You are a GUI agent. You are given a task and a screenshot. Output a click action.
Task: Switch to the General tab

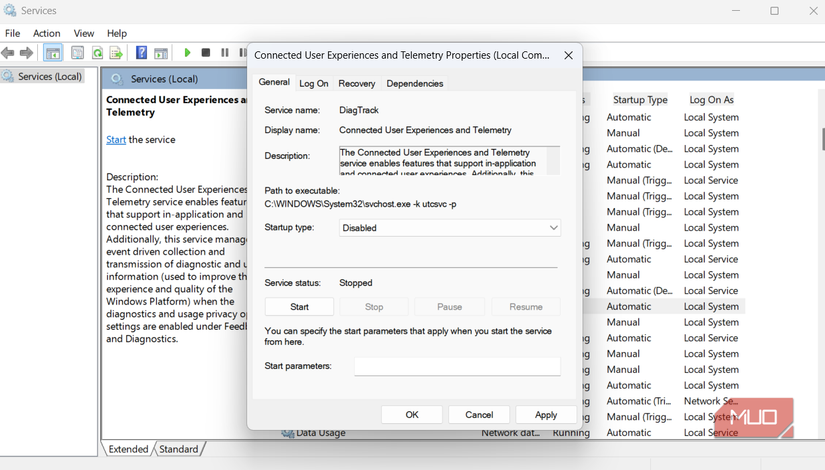pos(274,82)
